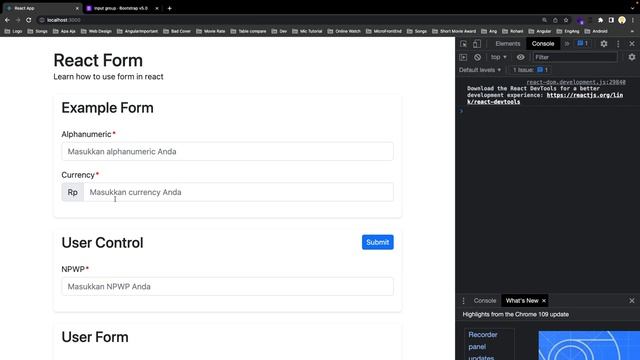Close the DevTools drawer panel
The width and height of the screenshot is (640, 360).
632,301
